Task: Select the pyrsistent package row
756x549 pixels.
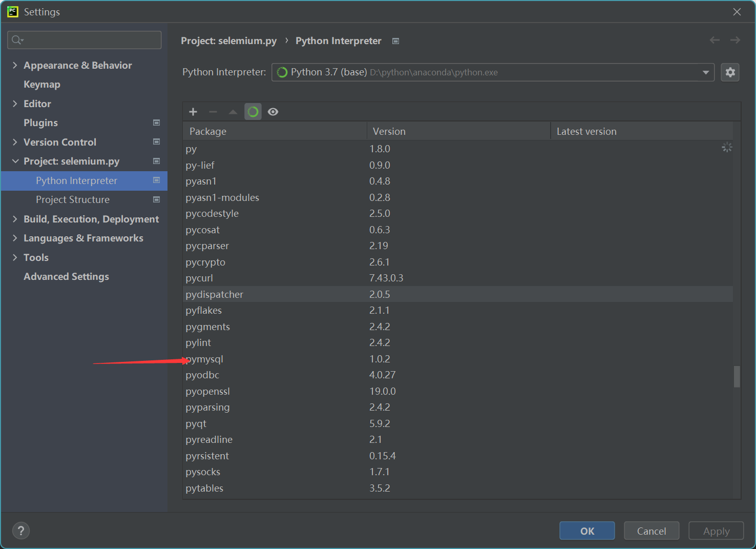Action: 458,456
